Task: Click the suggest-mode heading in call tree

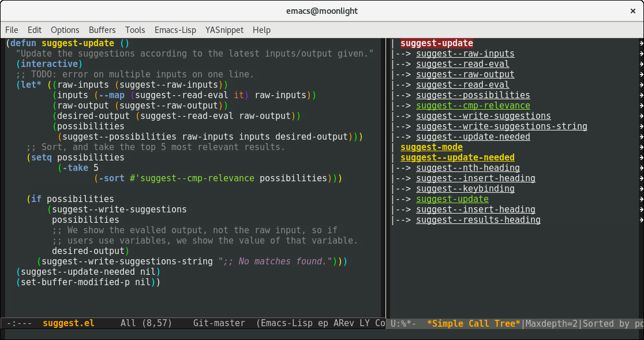Action: point(431,147)
